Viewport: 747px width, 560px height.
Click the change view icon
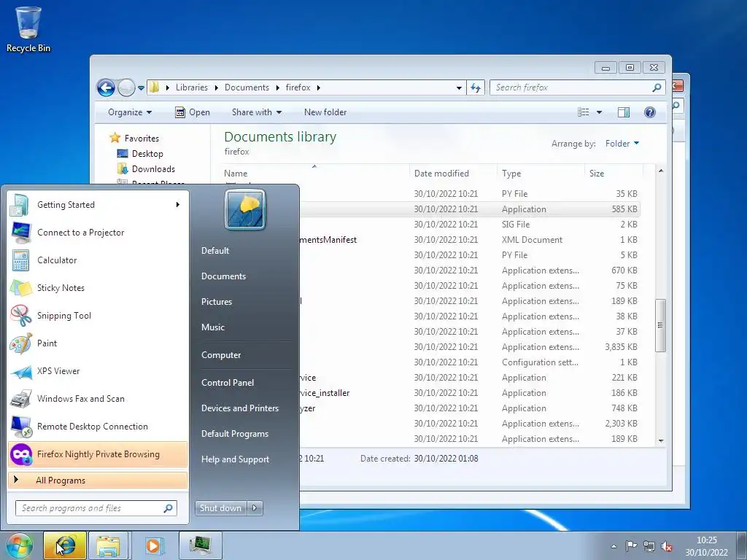[583, 112]
